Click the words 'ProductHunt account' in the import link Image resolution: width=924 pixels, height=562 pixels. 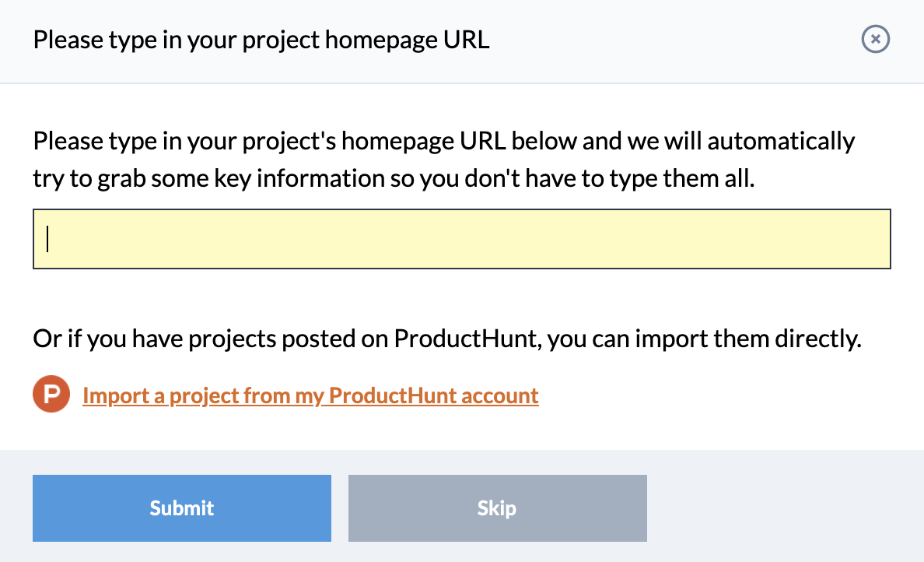[434, 395]
